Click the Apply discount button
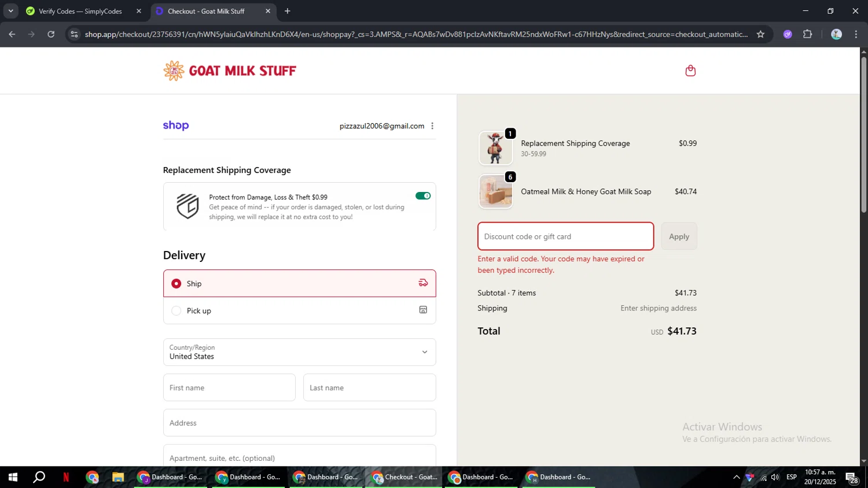 [x=679, y=236]
